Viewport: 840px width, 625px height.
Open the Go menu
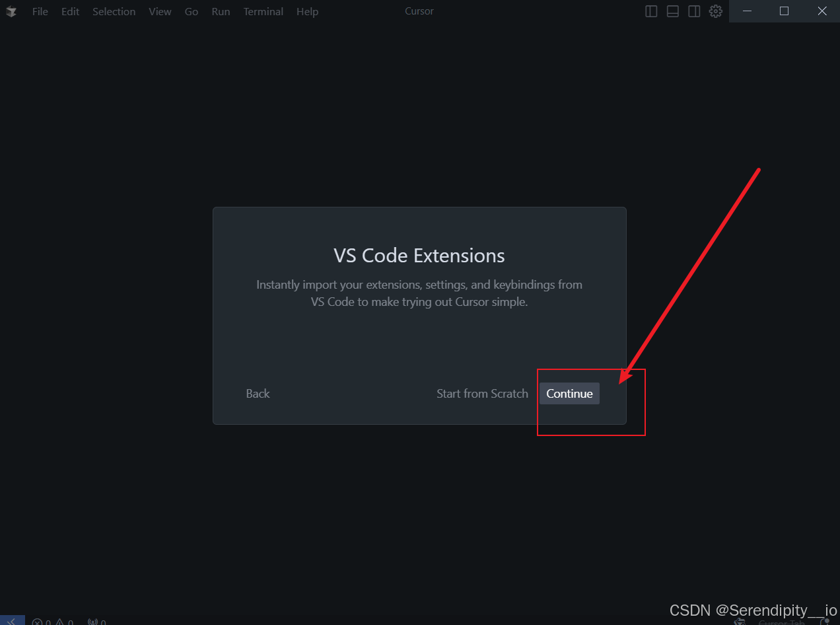point(192,11)
